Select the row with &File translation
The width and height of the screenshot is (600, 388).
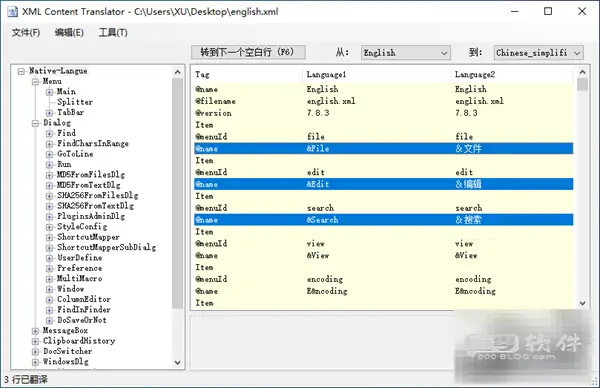[383, 148]
